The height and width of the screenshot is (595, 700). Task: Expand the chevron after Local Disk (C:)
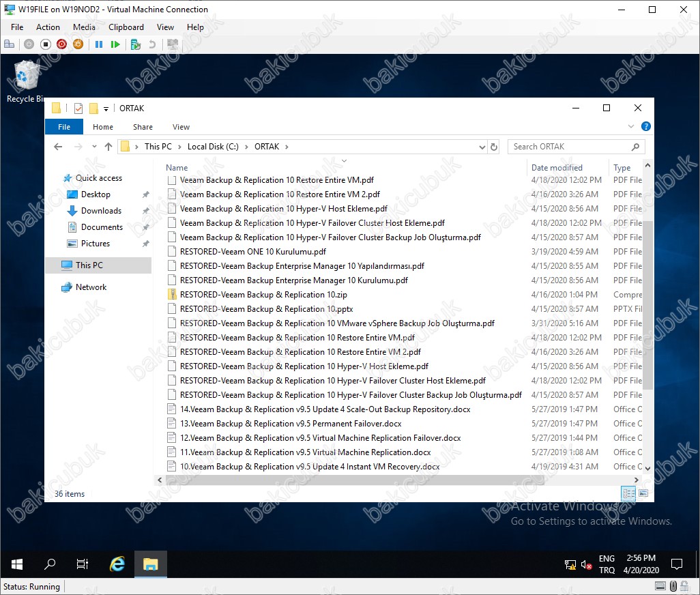tap(246, 147)
